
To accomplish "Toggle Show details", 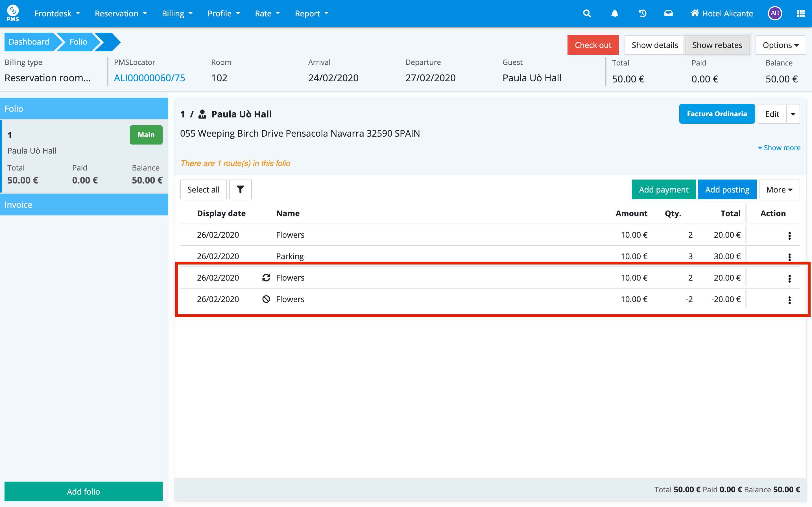I will click(654, 45).
